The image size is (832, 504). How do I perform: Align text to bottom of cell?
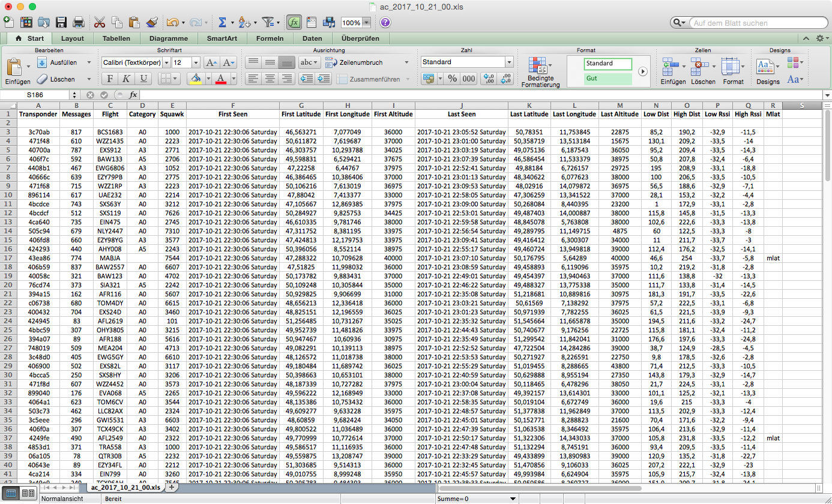287,62
